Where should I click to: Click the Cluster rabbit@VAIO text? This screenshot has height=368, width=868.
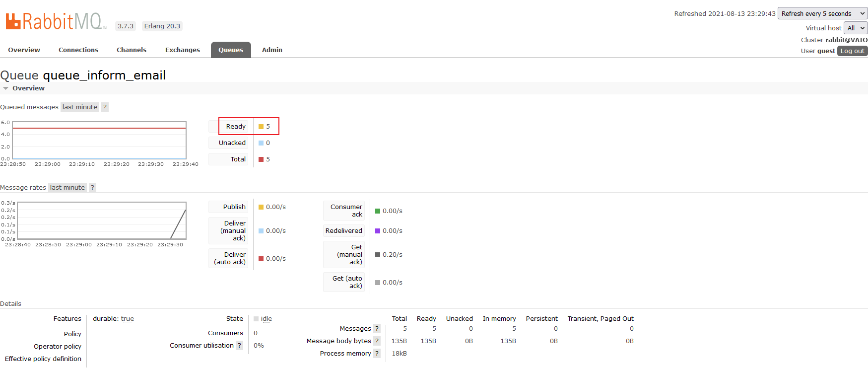click(834, 40)
